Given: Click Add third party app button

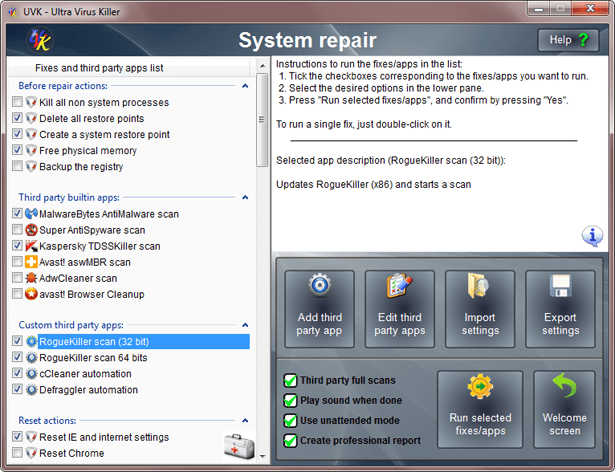Looking at the screenshot, I should pyautogui.click(x=319, y=309).
